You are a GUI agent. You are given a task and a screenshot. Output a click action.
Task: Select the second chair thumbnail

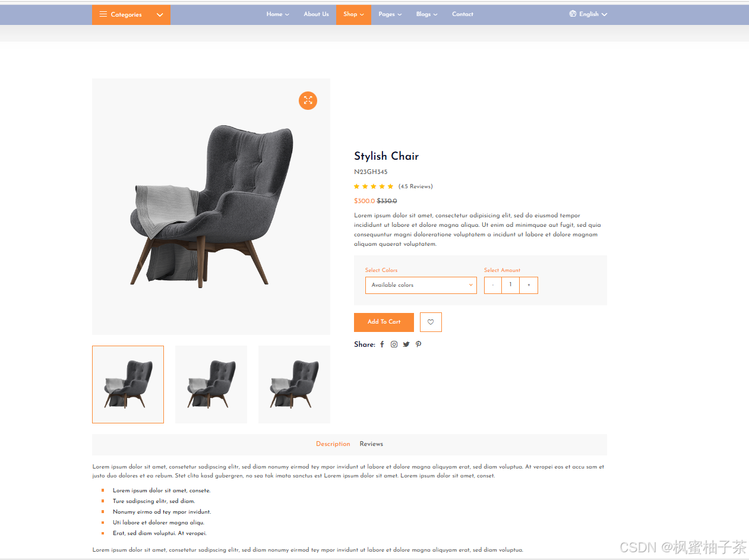tap(211, 384)
